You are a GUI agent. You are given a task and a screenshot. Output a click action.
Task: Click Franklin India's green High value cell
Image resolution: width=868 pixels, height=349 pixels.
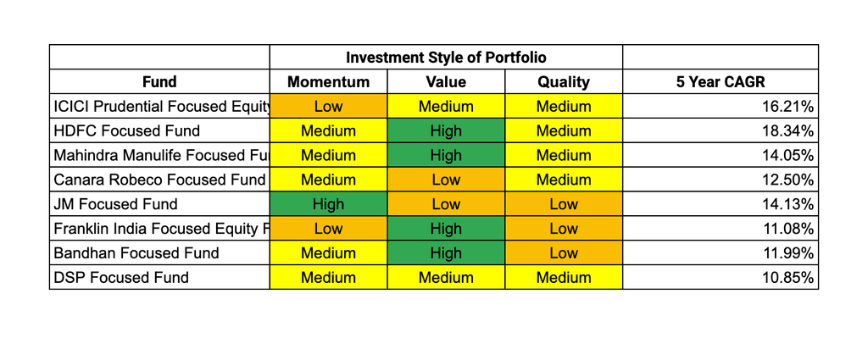446,228
